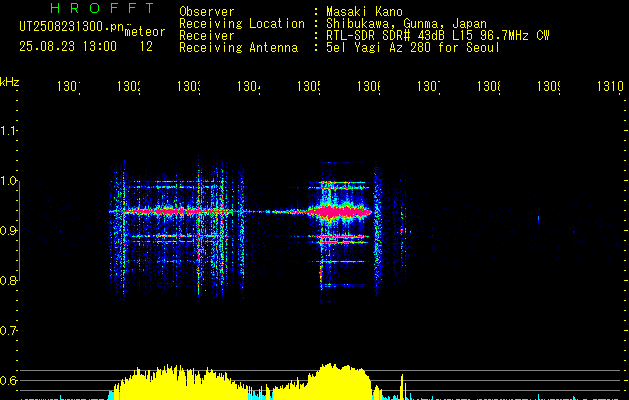Click the yellow spike in signal strength graph
629x400 pixels.
point(402,386)
